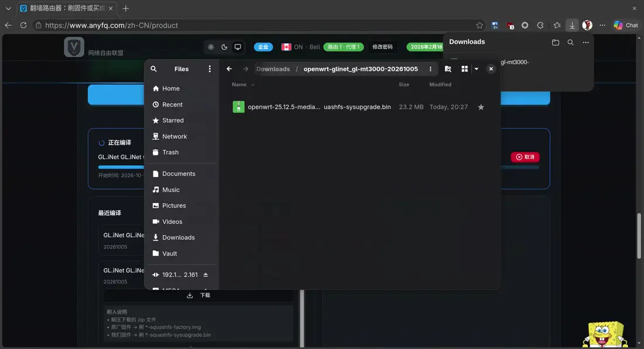This screenshot has width=644, height=349.
Task: Open Starred in Files sidebar
Action: pos(181,120)
